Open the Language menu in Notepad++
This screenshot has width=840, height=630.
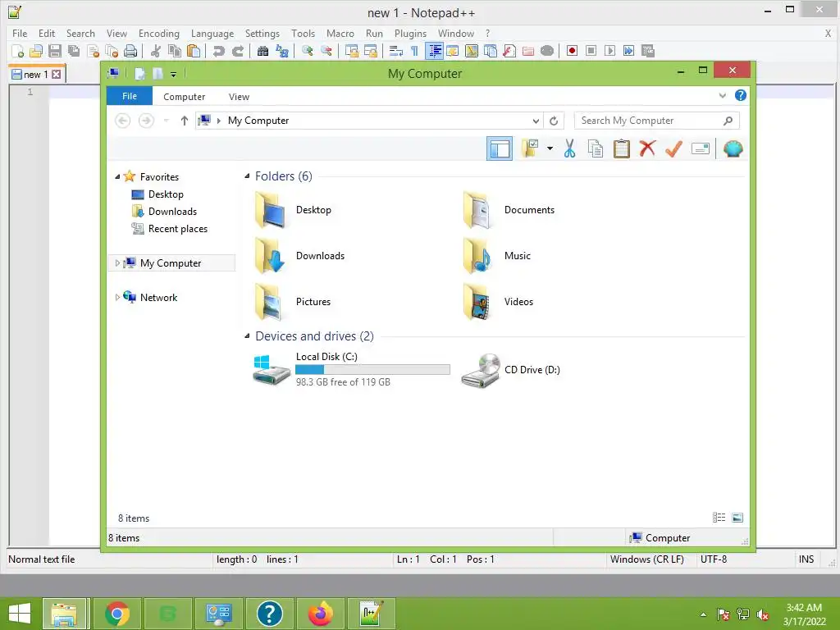click(x=212, y=33)
